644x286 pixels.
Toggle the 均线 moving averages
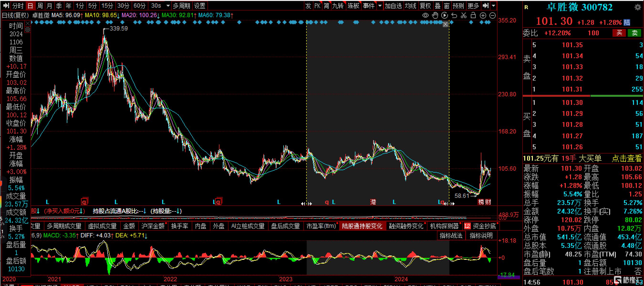click(410, 5)
